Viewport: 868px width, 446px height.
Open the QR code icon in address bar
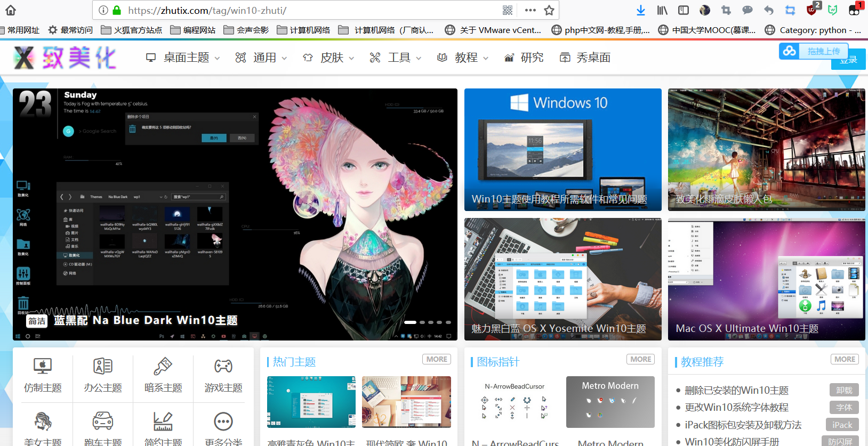tap(508, 10)
